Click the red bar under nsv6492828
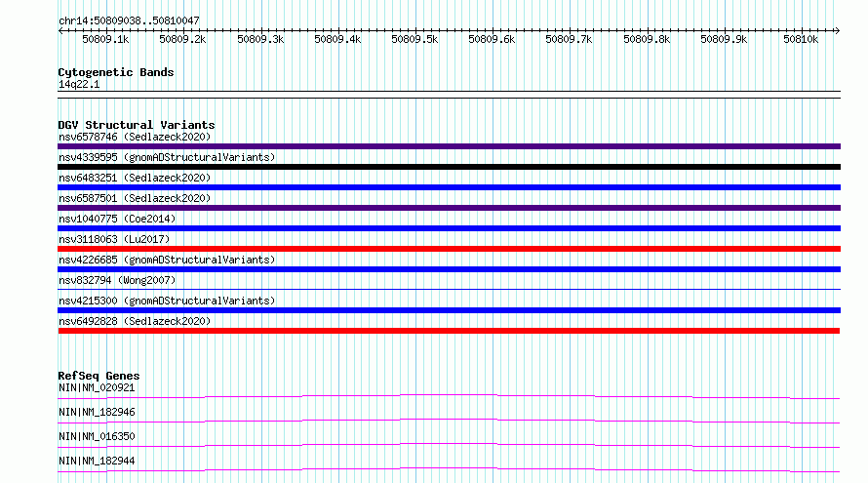 pyautogui.click(x=449, y=331)
